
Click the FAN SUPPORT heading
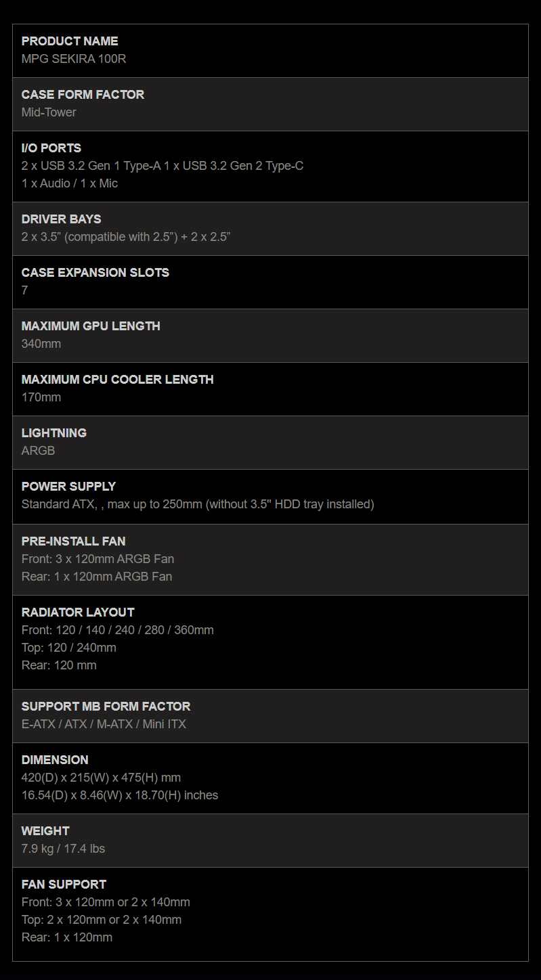(64, 885)
